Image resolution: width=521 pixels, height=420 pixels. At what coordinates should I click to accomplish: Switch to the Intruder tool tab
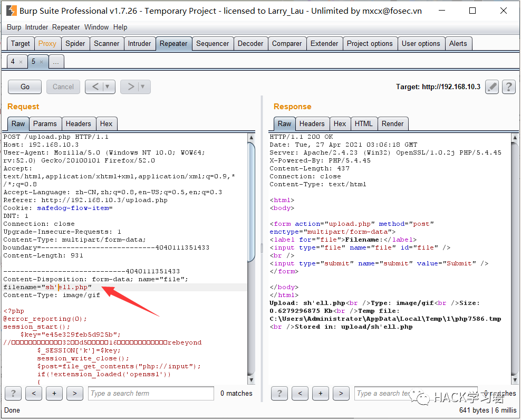140,44
